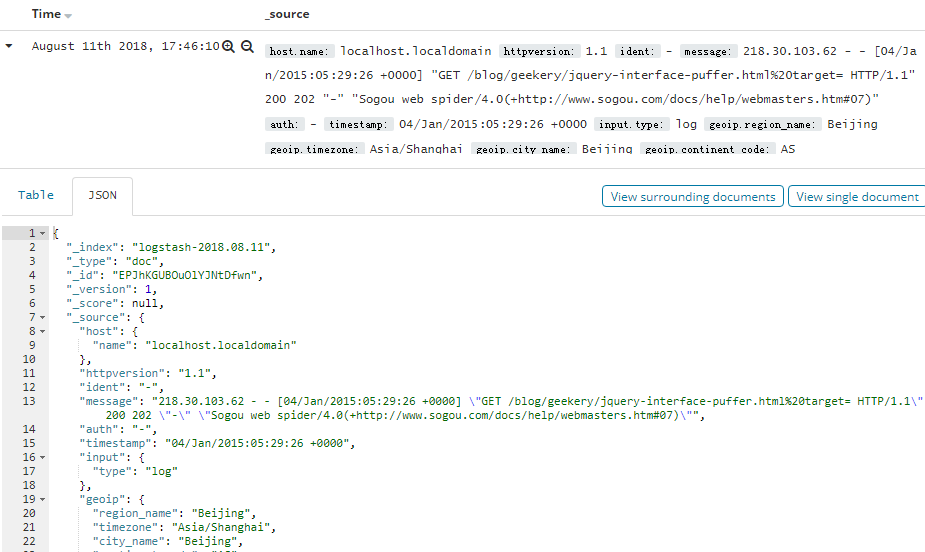
Task: Switch to the Table tab
Action: coord(36,195)
